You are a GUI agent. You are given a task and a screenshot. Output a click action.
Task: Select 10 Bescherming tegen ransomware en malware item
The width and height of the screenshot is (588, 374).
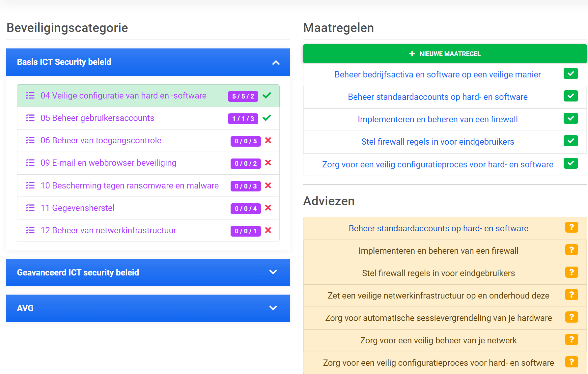[x=148, y=186]
